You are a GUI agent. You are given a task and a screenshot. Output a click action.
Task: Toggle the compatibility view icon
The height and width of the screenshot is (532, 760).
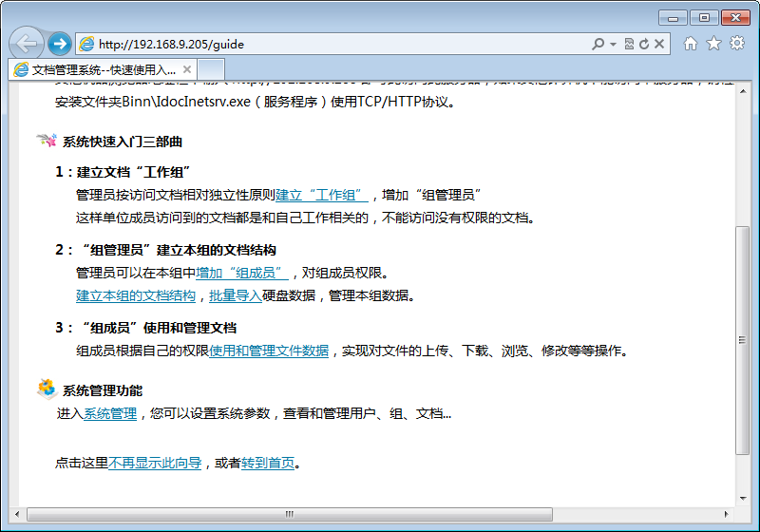(629, 44)
